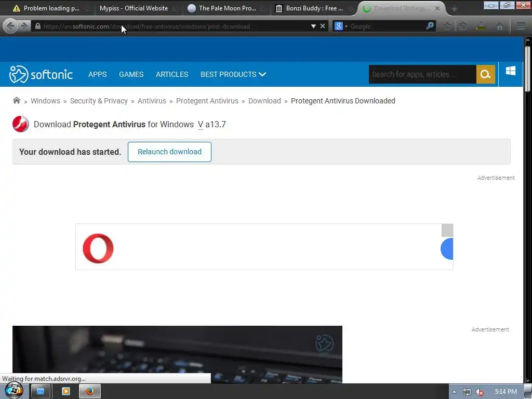532x399 pixels.
Task: Go to the browser home page icon
Action: 499,26
